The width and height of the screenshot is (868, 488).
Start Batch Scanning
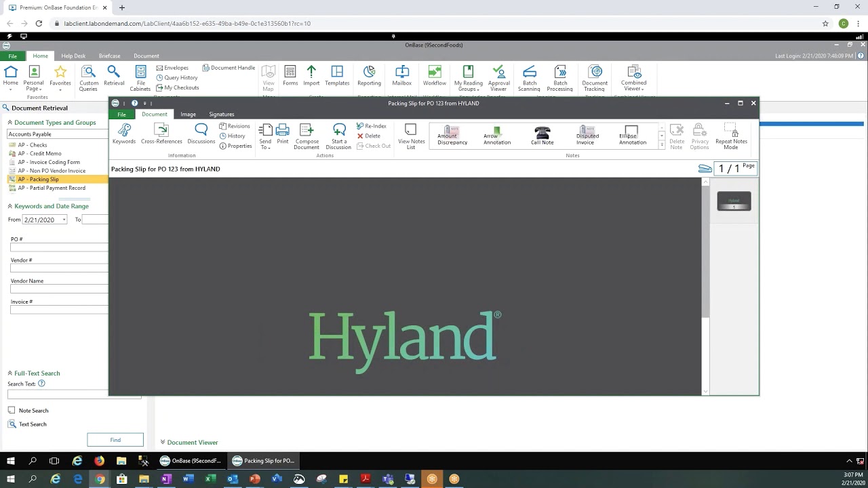(529, 79)
